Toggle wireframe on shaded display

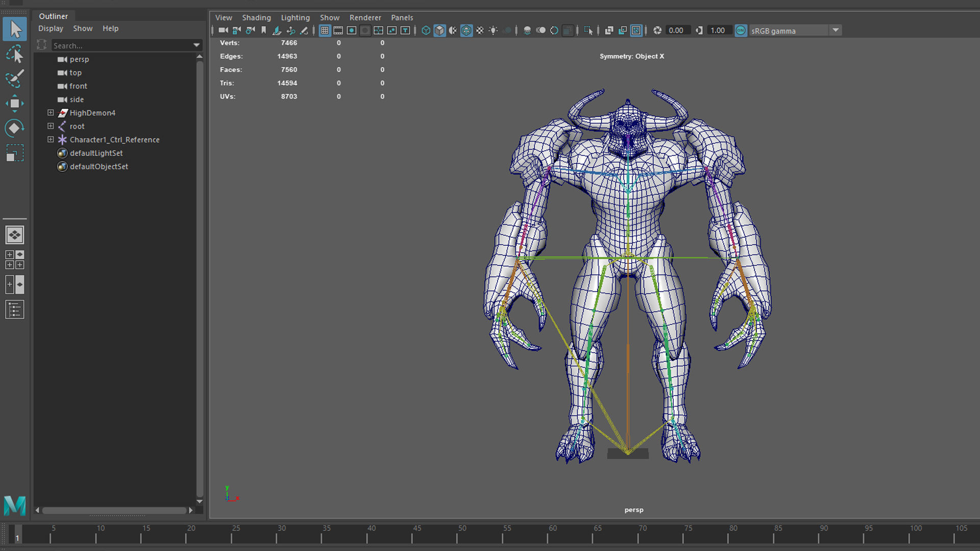[466, 31]
